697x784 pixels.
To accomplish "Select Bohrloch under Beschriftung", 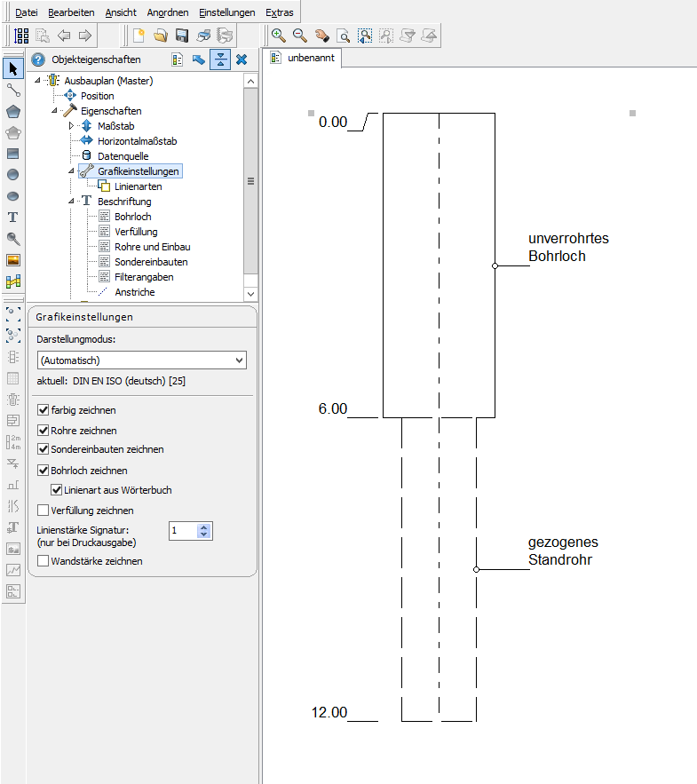I will 133,217.
